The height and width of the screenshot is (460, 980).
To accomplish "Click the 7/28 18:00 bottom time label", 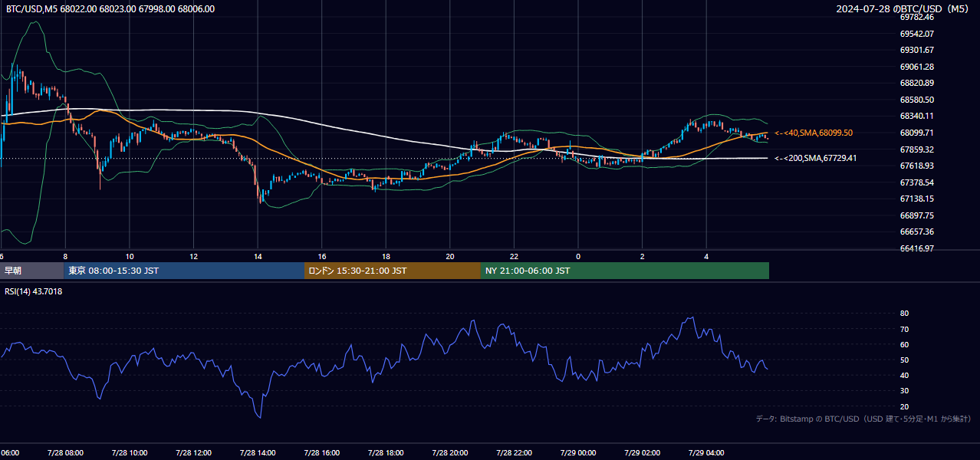I will 385,452.
